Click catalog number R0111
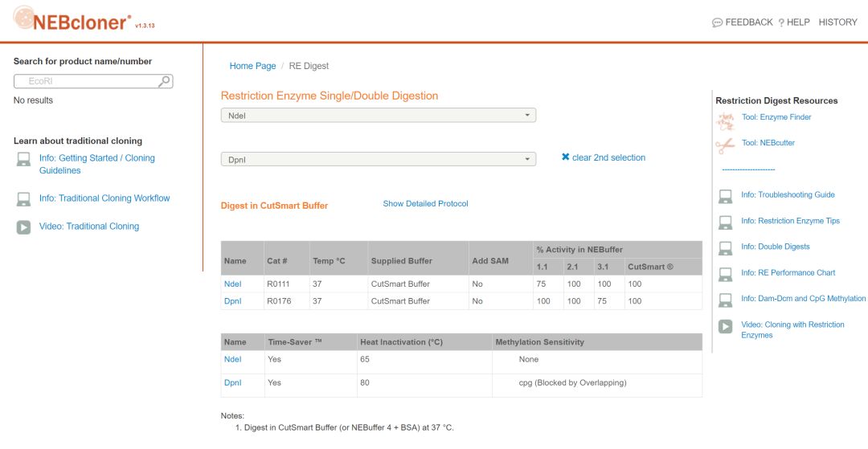 click(x=278, y=284)
